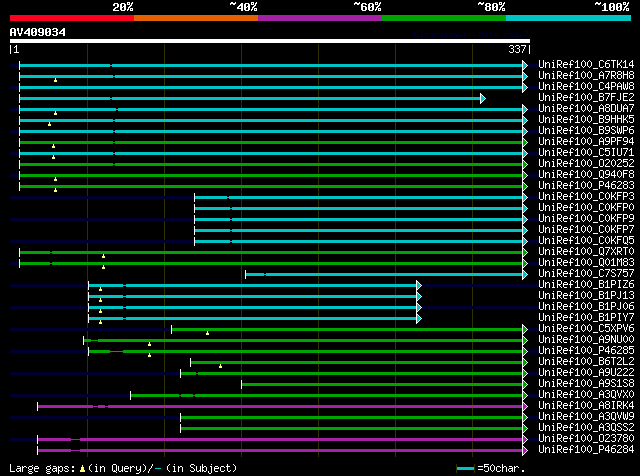
Task: Click the cyan ~100% identity legend segment
Action: coord(569,18)
